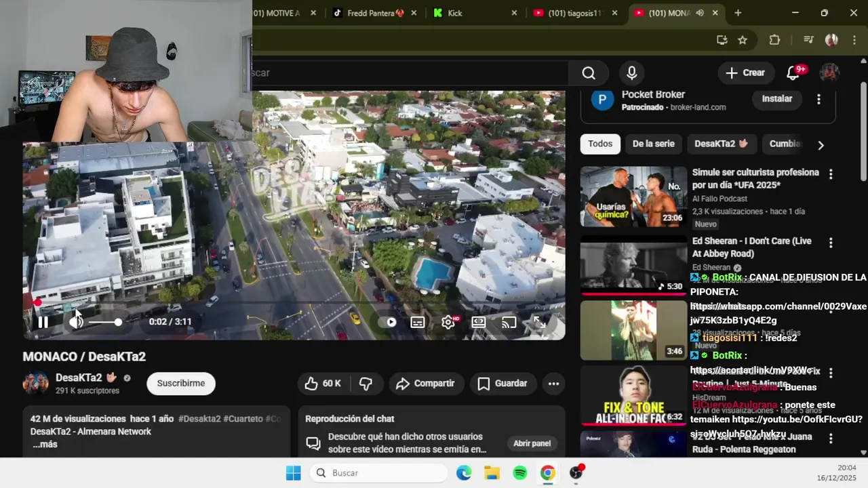The height and width of the screenshot is (488, 868).
Task: Click the #Desakta2 hashtag
Action: pyautogui.click(x=199, y=419)
